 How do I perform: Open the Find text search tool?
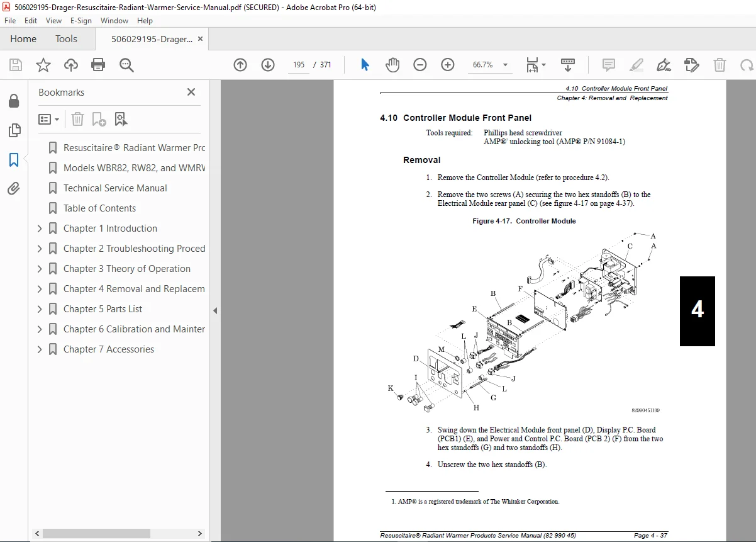[126, 65]
